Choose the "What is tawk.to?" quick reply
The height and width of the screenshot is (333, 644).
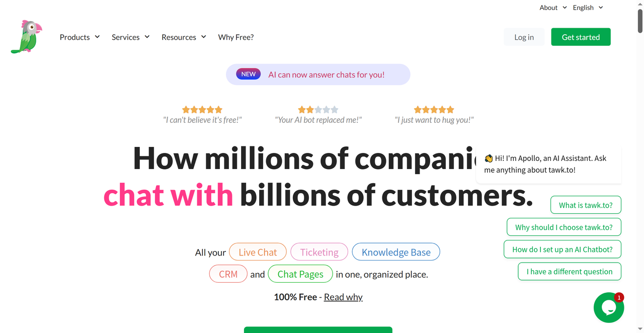point(586,205)
